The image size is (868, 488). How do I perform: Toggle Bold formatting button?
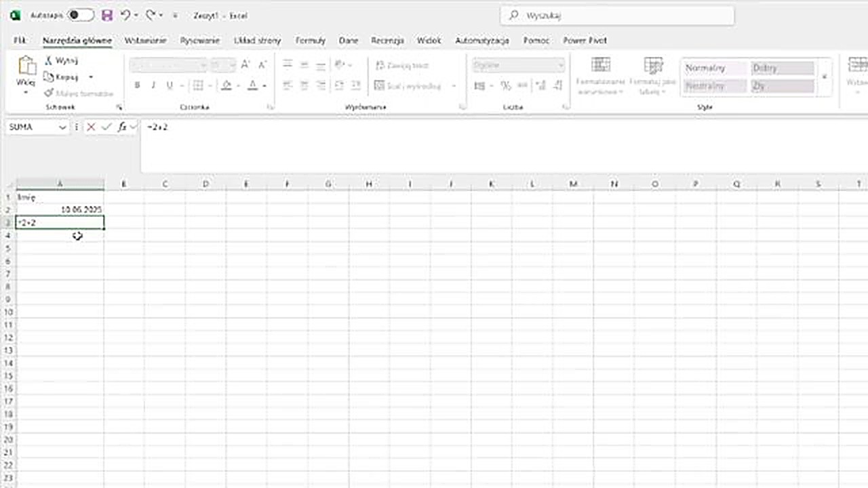coord(137,85)
